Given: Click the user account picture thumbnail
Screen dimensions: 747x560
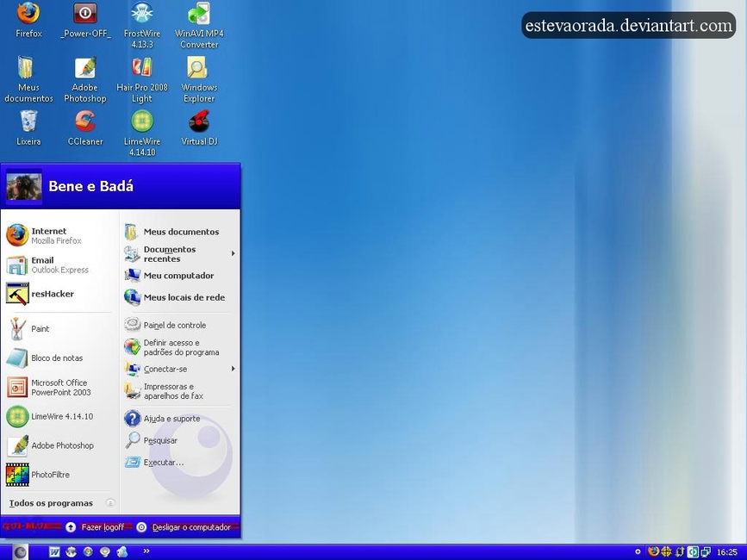Looking at the screenshot, I should tap(23, 186).
